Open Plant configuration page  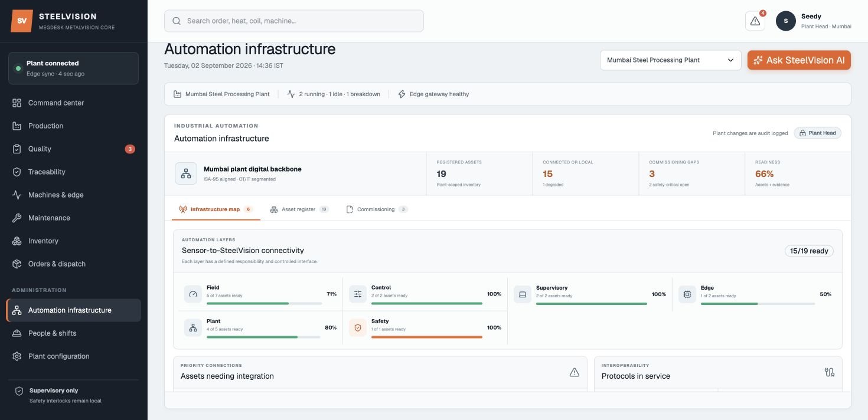click(x=74, y=356)
